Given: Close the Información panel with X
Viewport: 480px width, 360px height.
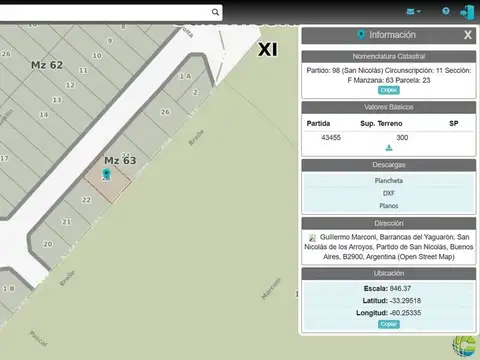Looking at the screenshot, I should [468, 35].
